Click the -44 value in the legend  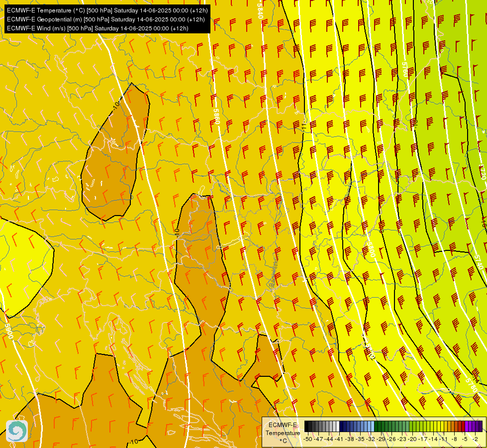click(329, 439)
